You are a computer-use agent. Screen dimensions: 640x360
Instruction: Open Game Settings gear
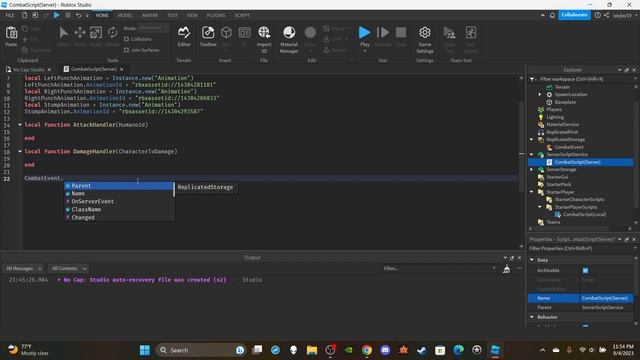click(424, 32)
